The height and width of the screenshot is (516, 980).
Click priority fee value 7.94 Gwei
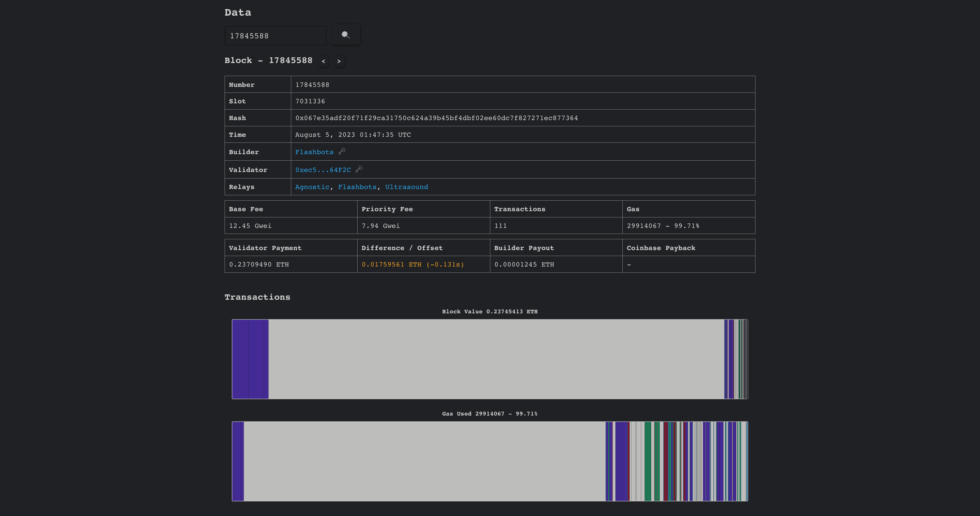tap(381, 226)
